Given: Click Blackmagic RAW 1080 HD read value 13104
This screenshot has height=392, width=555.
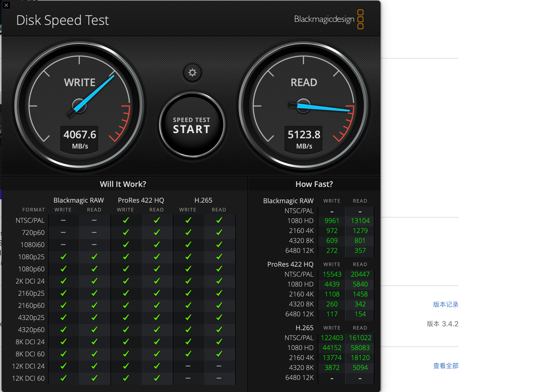Looking at the screenshot, I should click(x=360, y=221).
